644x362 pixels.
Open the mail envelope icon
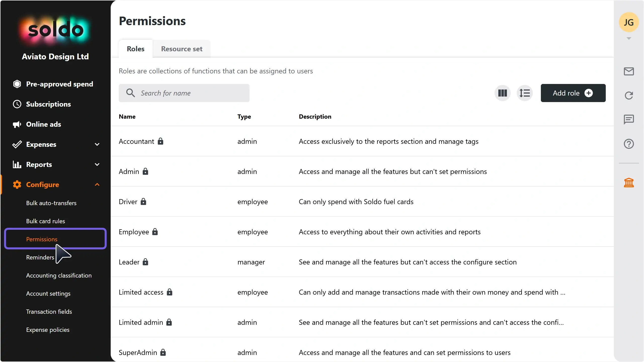tap(629, 71)
